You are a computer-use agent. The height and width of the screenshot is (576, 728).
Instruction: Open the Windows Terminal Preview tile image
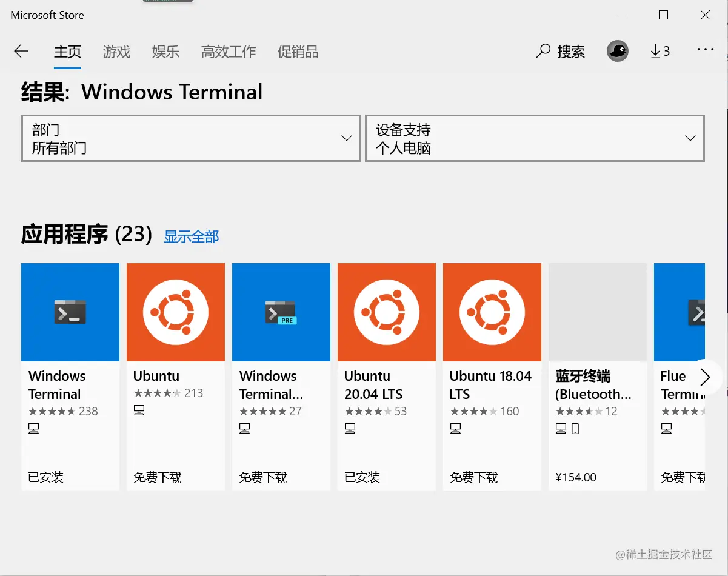[x=281, y=312]
